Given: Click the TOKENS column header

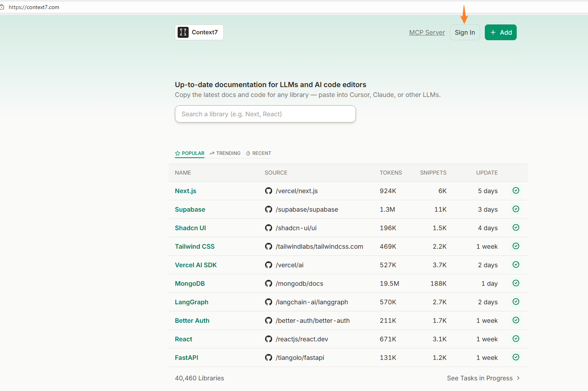Looking at the screenshot, I should (391, 173).
